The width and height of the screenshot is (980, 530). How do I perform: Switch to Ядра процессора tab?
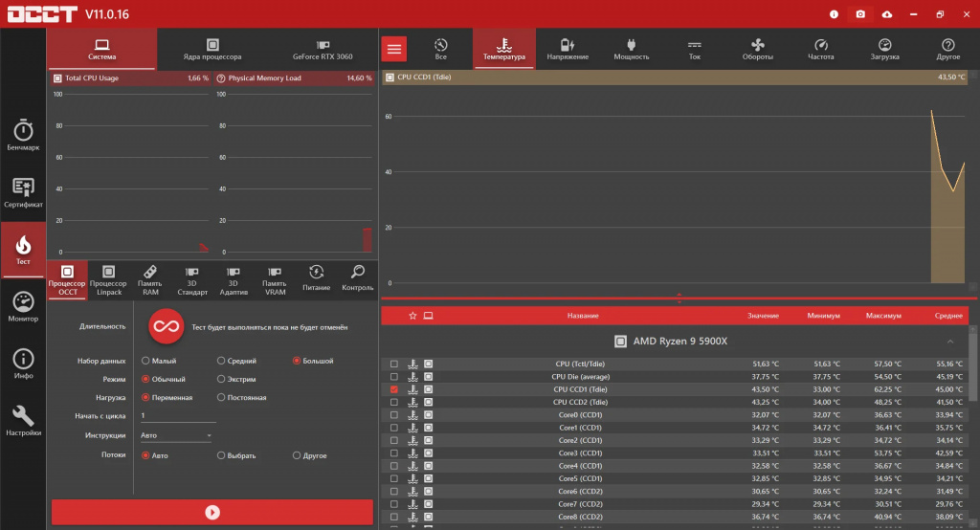coord(212,49)
